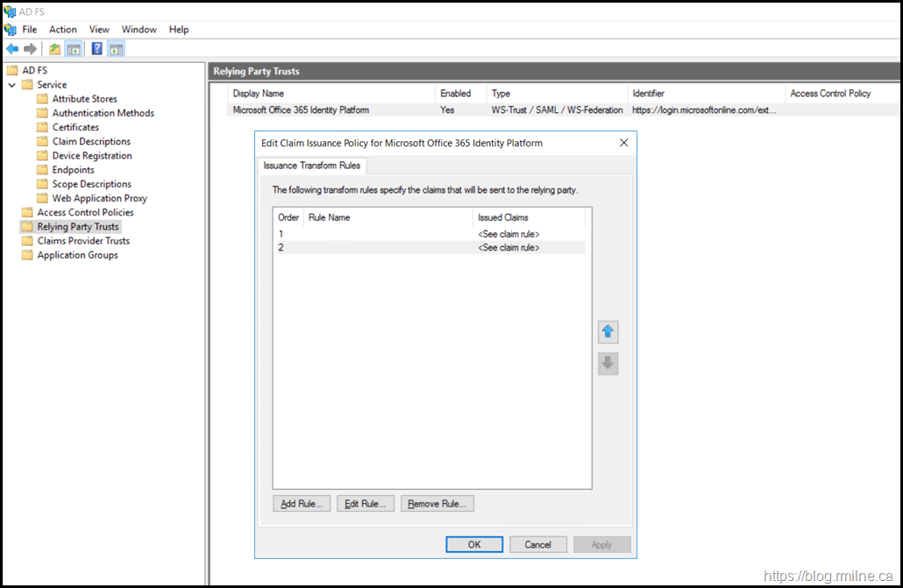
Task: Move the rule up with the blue arrow
Action: tap(608, 332)
